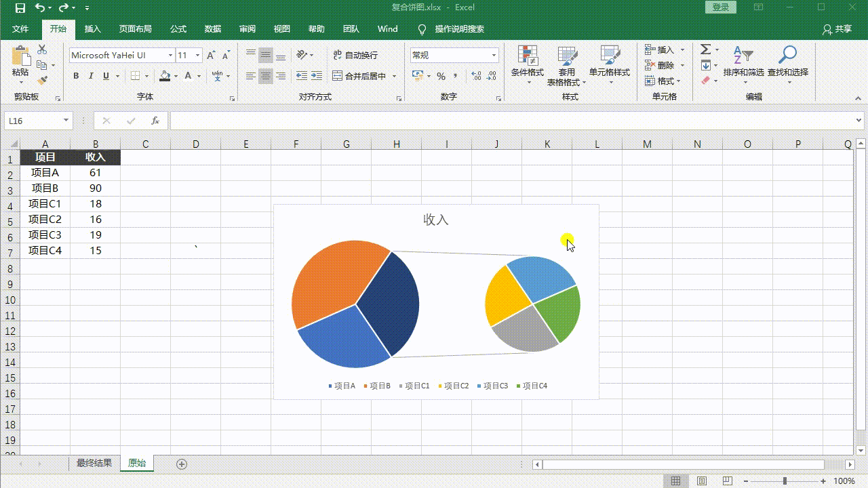The width and height of the screenshot is (868, 488).
Task: Open the File (文件) tab
Action: (x=20, y=29)
